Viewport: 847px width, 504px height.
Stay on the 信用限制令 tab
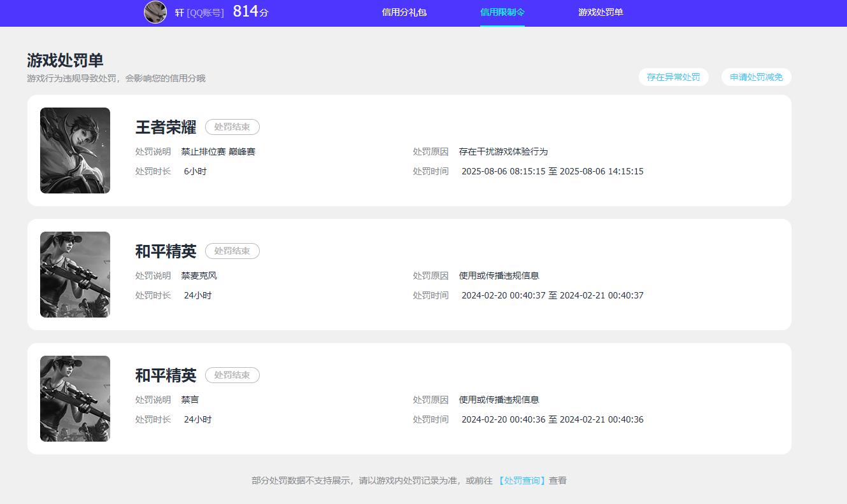(x=502, y=13)
